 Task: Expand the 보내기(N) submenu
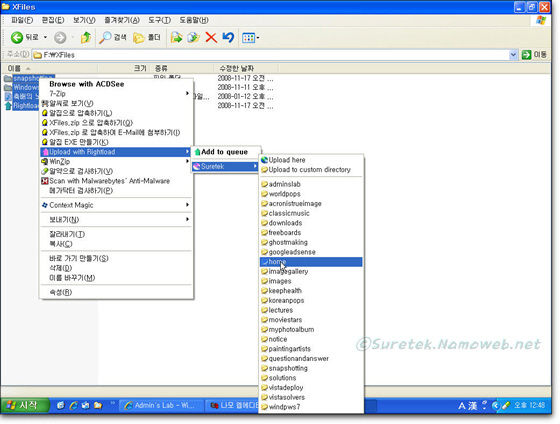116,220
